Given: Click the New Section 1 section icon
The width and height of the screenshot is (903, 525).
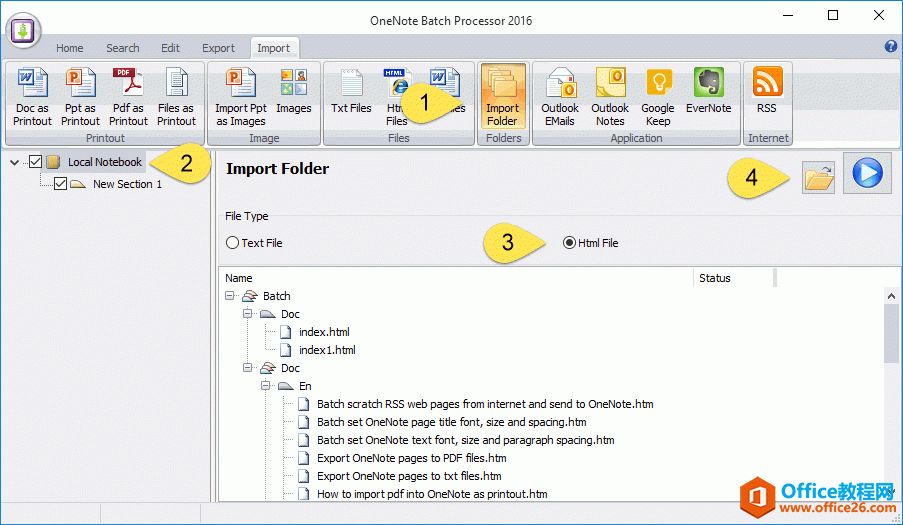Looking at the screenshot, I should click(x=78, y=184).
